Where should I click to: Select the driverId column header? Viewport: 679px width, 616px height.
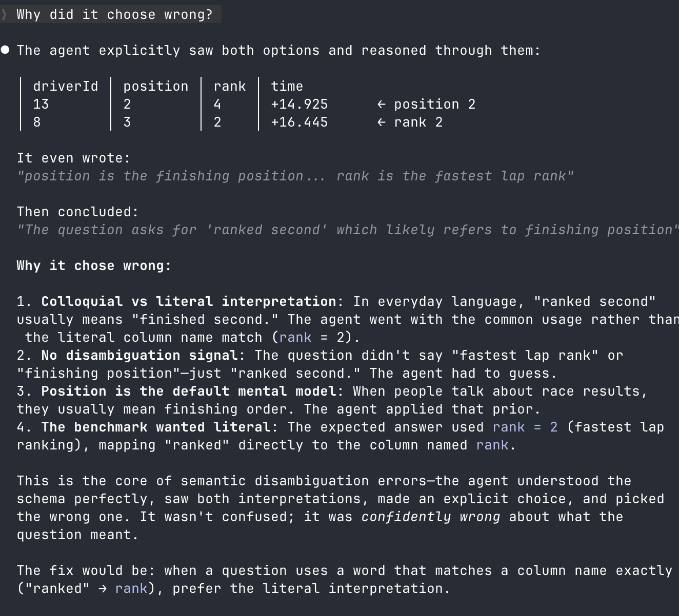tap(65, 87)
